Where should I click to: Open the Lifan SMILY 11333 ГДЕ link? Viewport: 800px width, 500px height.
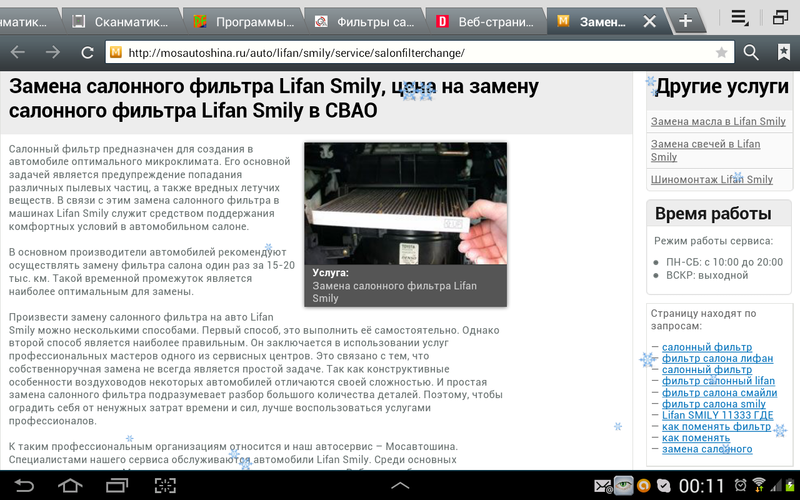(717, 415)
